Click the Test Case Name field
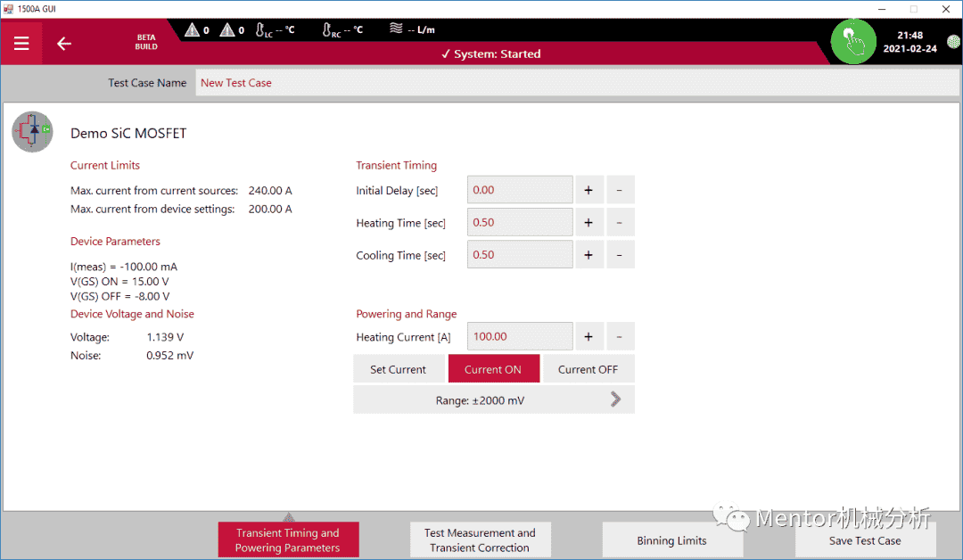This screenshot has height=560, width=963. 577,83
